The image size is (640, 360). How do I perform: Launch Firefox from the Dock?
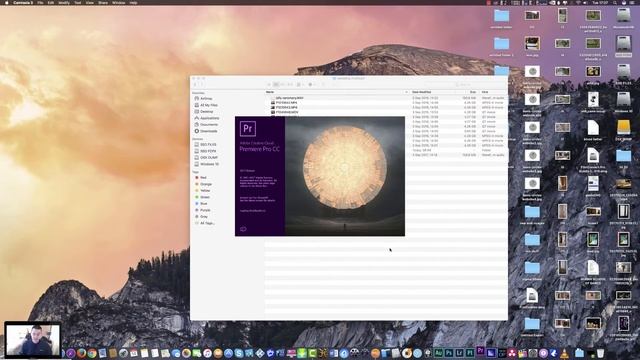pyautogui.click(x=82, y=353)
